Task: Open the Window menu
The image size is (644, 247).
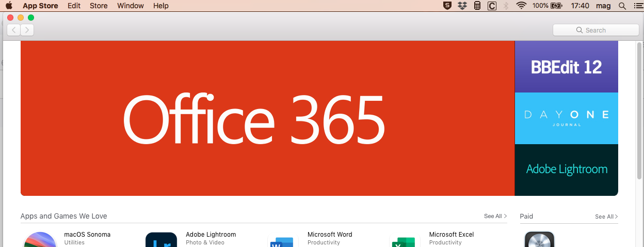Action: (x=131, y=6)
